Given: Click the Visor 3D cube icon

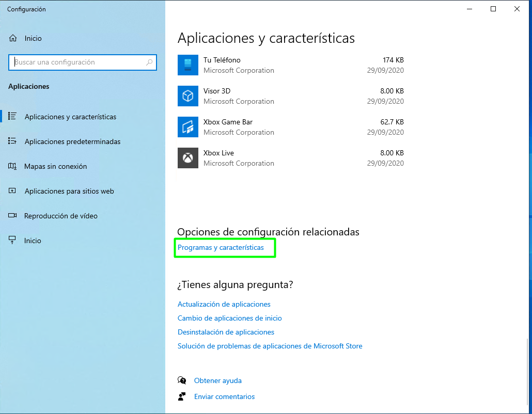Looking at the screenshot, I should [188, 96].
